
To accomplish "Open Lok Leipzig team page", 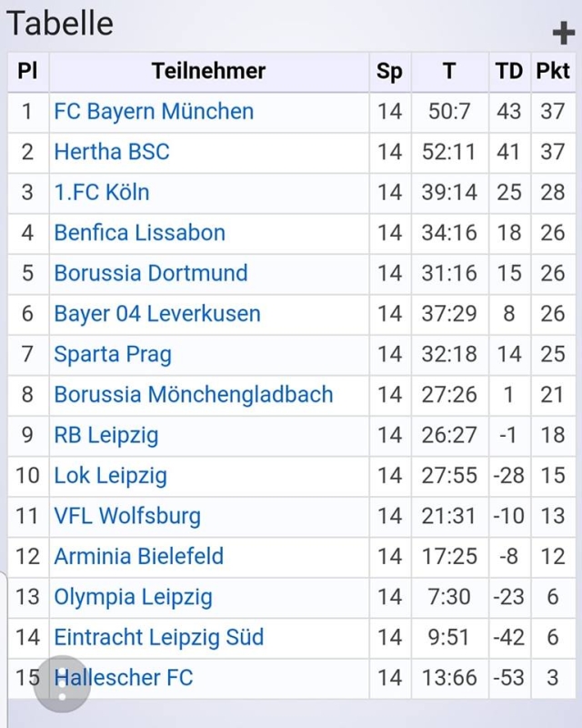I will pos(111,476).
